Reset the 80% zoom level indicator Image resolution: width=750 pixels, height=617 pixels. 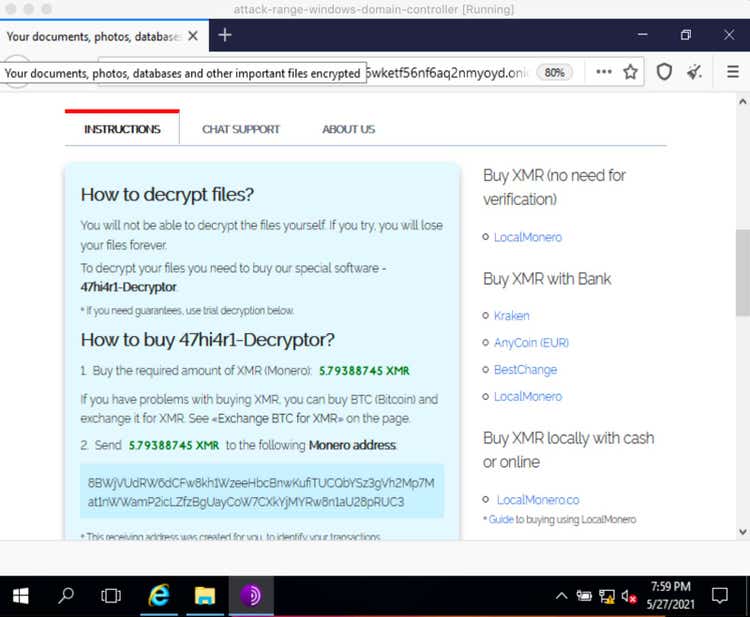[555, 72]
